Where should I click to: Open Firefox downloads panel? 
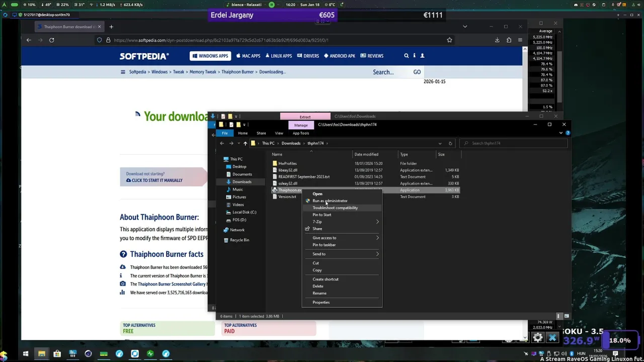tap(497, 40)
